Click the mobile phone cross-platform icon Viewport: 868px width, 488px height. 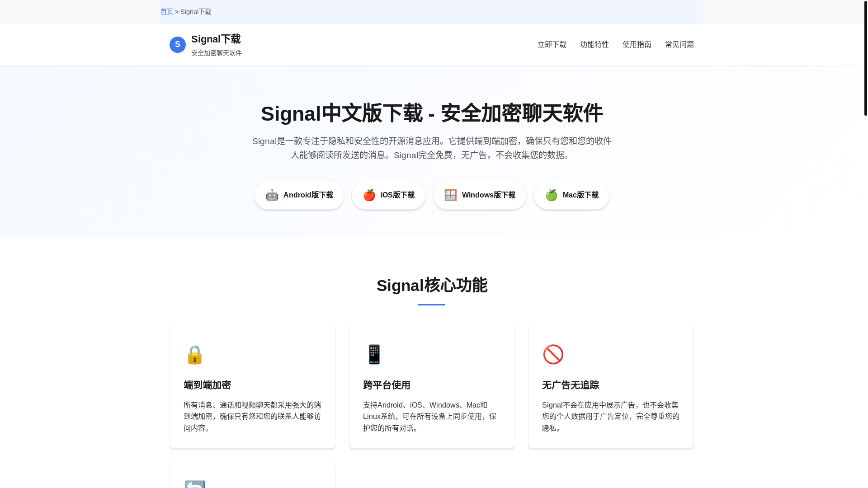[374, 355]
